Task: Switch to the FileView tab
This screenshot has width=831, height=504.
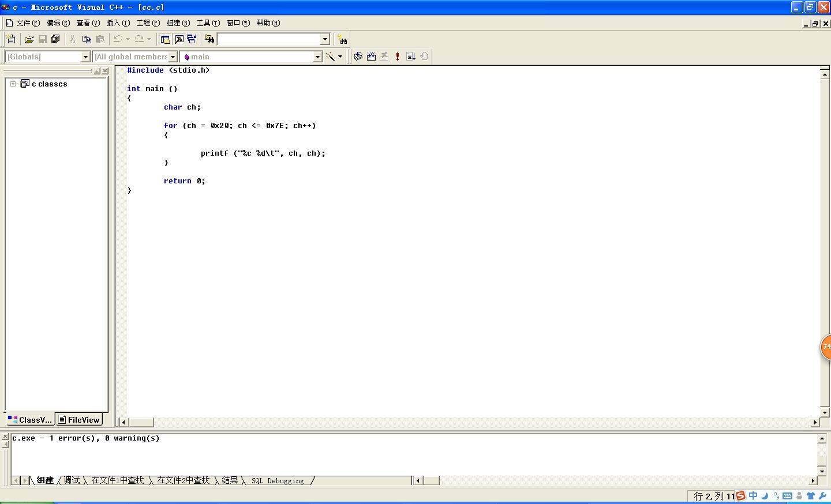Action: [79, 420]
